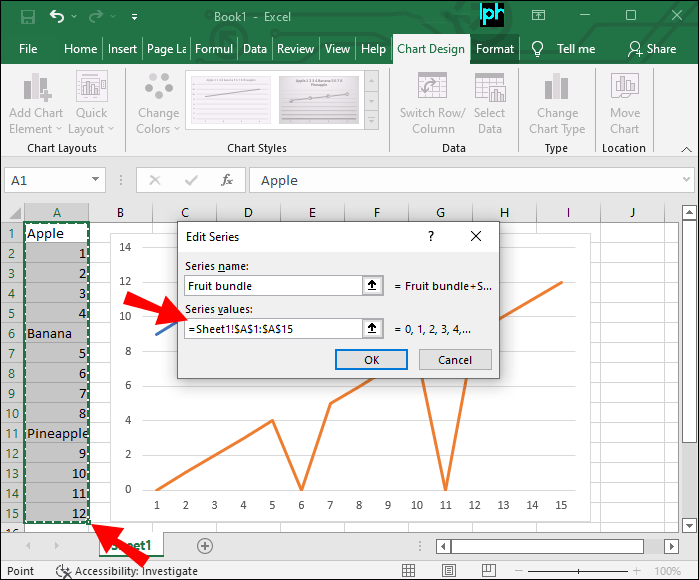Click into the Series values field
This screenshot has height=580, width=699.
(x=270, y=328)
